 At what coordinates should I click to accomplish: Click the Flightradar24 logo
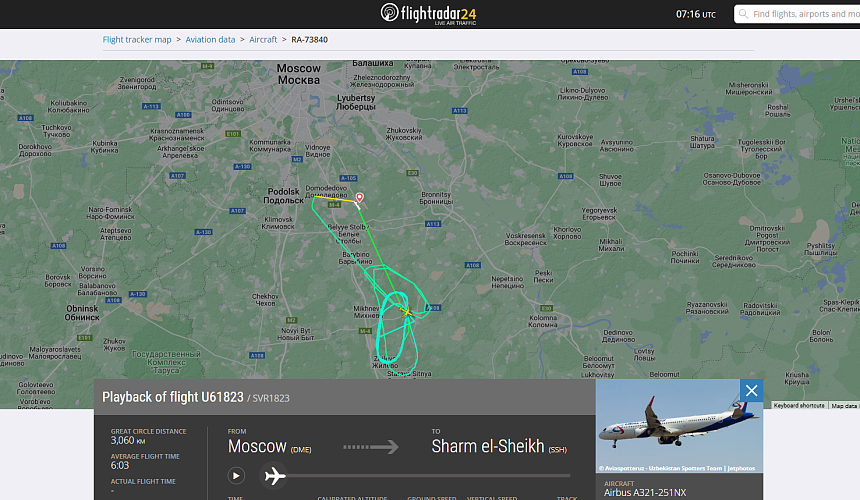point(428,14)
